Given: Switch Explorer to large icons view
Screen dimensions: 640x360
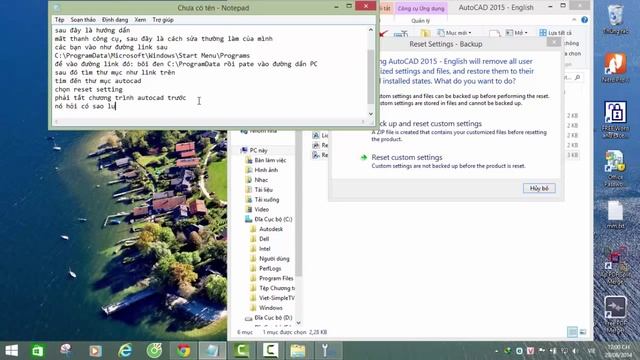Looking at the screenshot, I should (x=583, y=332).
